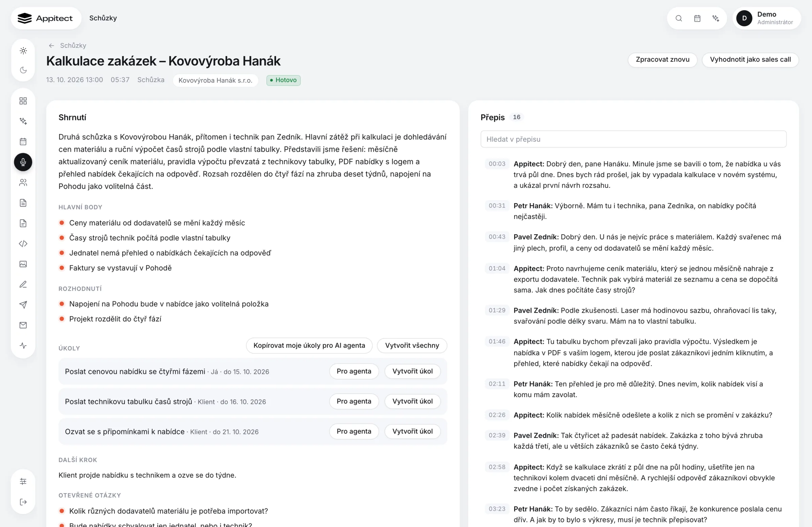Open the calendar icon in sidebar
This screenshot has width=812, height=527.
[23, 141]
